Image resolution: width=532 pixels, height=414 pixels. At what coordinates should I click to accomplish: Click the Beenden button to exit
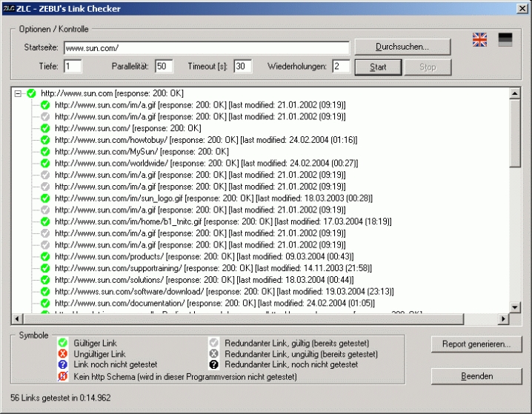pos(476,376)
